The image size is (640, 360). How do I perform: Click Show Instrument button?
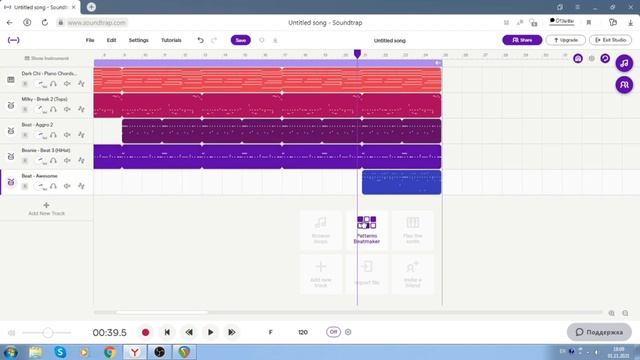pos(47,58)
